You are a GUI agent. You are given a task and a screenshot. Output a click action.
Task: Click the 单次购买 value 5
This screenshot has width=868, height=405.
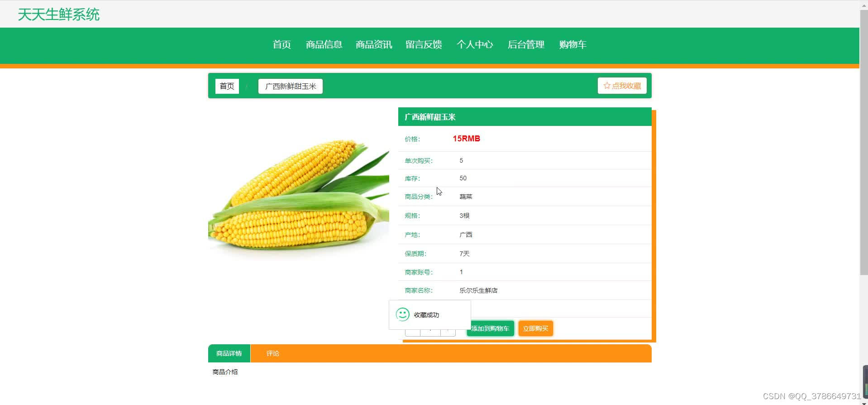pos(461,160)
